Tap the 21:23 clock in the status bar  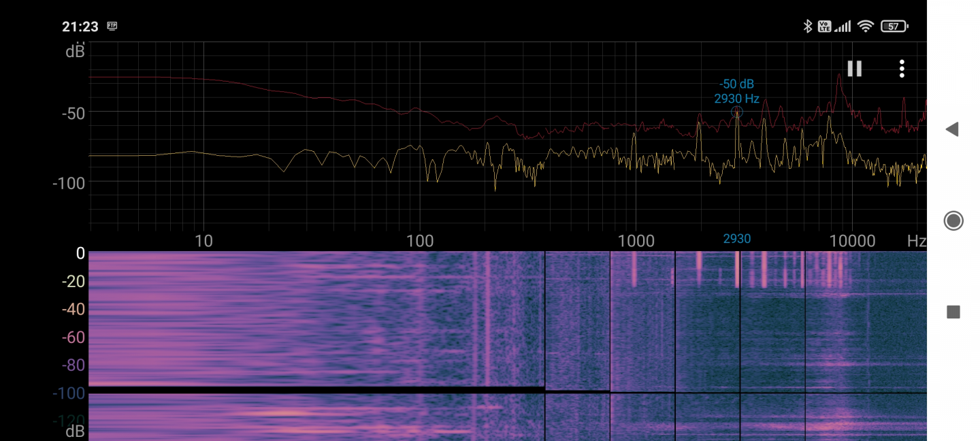click(x=80, y=27)
